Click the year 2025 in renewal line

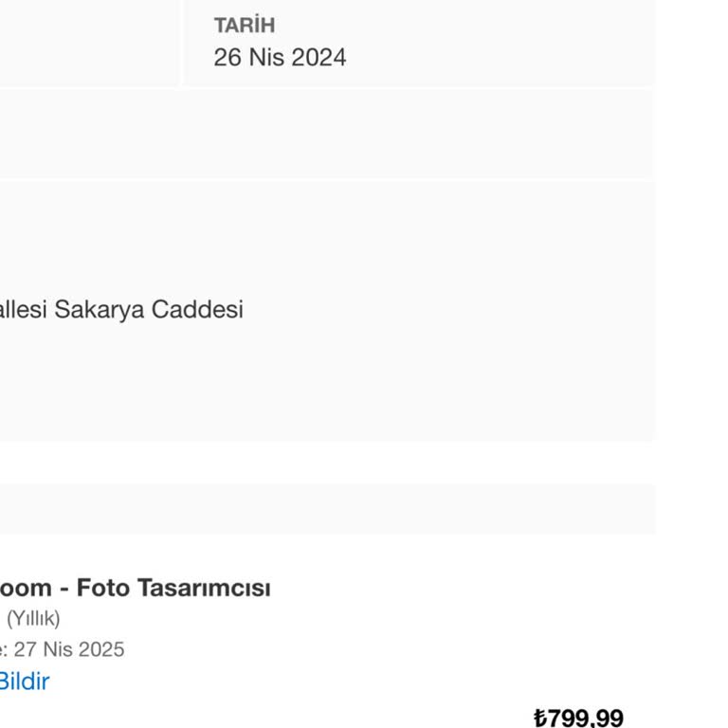102,649
